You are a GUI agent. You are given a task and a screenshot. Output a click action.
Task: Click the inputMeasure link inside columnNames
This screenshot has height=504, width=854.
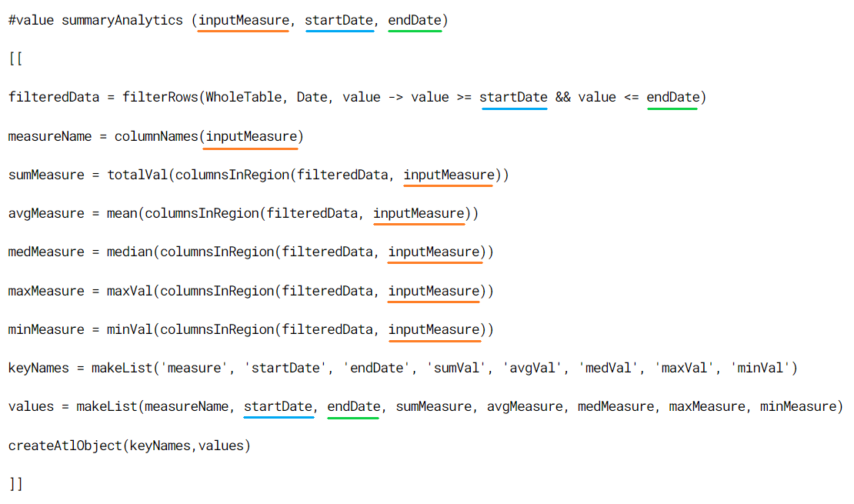click(251, 136)
